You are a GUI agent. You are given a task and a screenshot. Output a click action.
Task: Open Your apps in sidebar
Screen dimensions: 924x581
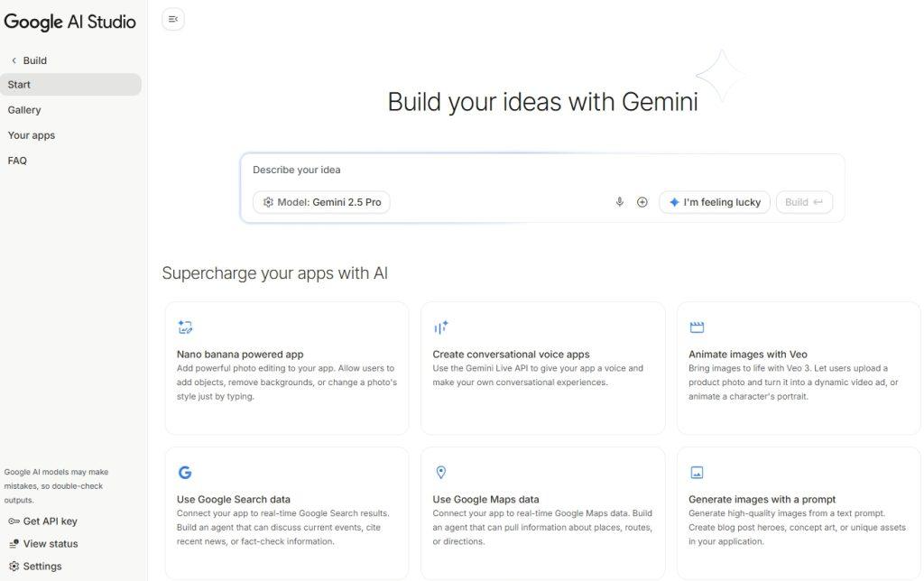click(x=32, y=135)
